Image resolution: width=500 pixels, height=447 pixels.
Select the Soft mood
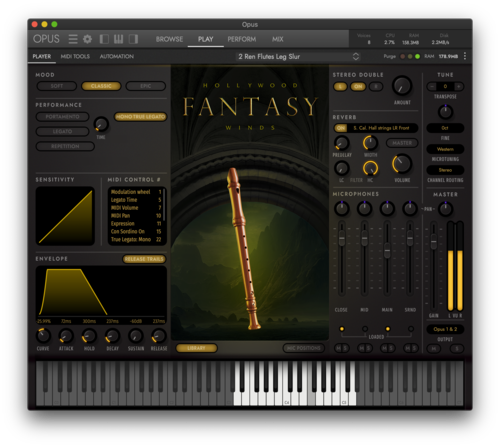[57, 86]
